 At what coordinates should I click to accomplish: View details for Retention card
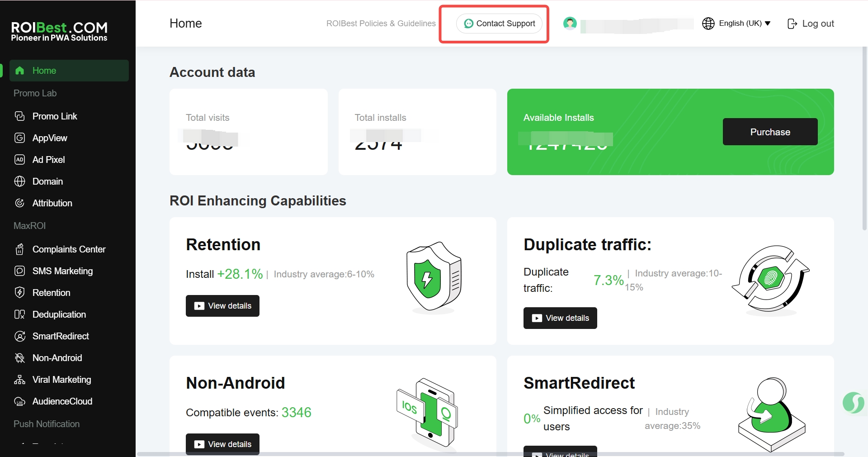tap(222, 306)
